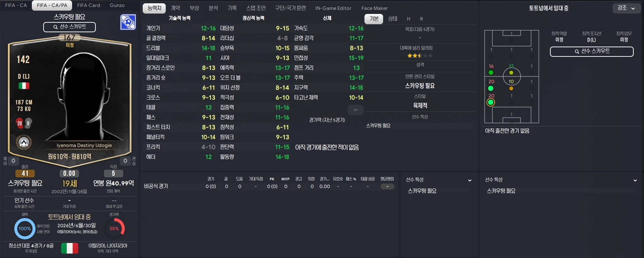Screen dimensions: 644x258
Task: Click the 5 goals badge
Action: [113, 173]
